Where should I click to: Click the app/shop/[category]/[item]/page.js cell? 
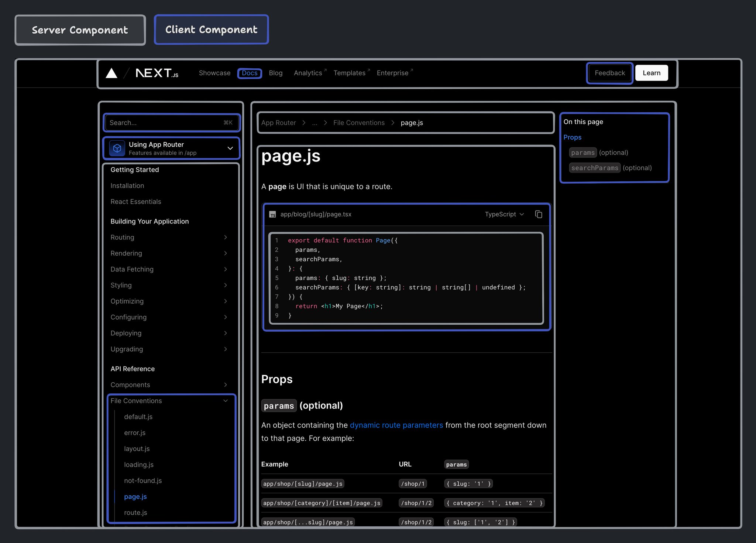[322, 503]
